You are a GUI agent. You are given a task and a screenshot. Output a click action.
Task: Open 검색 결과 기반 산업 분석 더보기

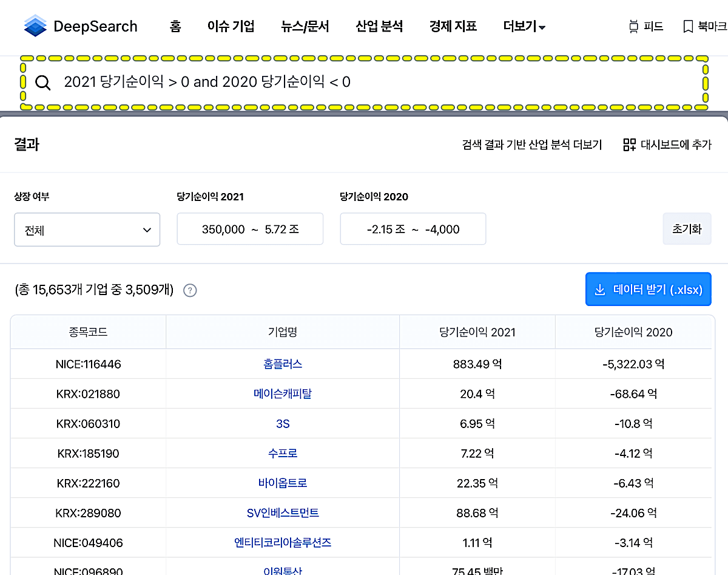[532, 145]
